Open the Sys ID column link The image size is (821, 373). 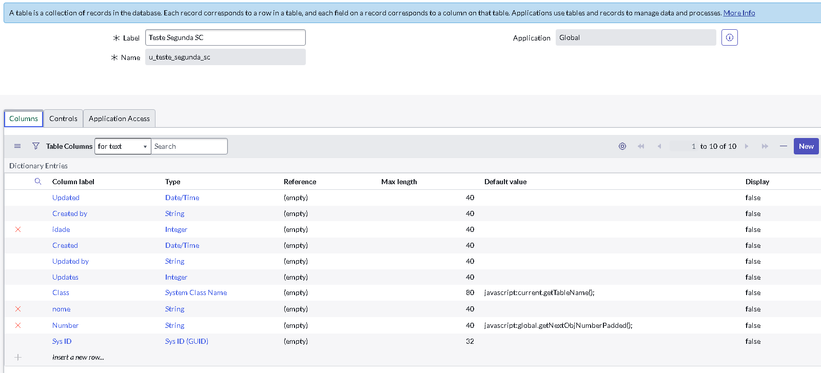pos(62,341)
